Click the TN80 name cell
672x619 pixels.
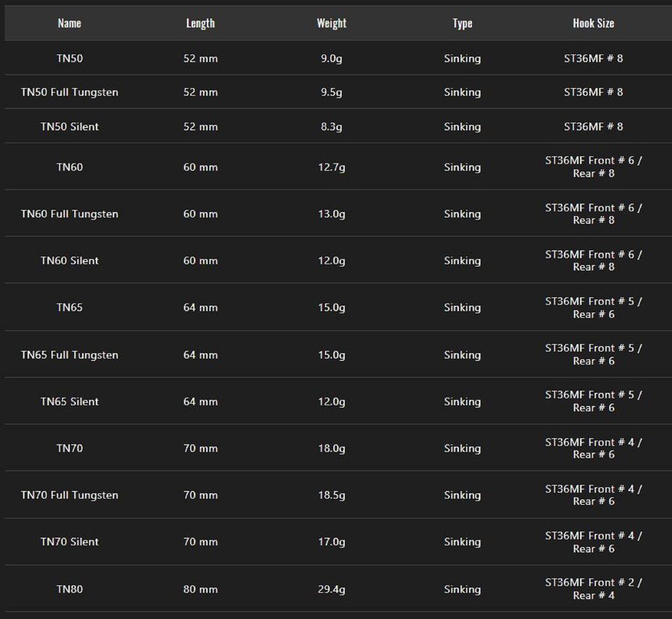point(70,589)
